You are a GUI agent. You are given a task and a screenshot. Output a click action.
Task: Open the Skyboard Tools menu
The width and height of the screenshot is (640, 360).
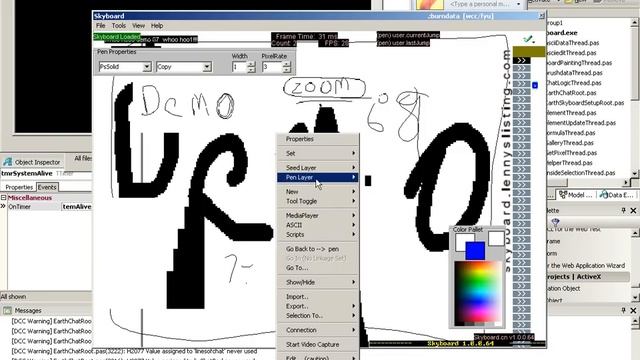(118, 26)
